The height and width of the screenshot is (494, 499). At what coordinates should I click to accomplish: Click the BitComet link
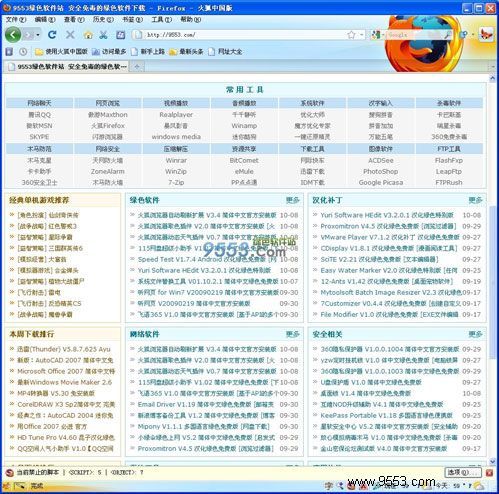click(x=244, y=160)
